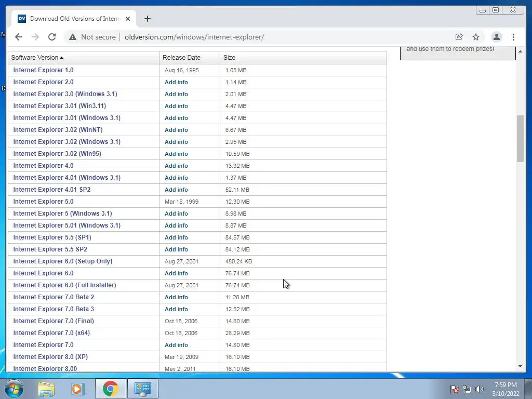Viewport: 532px width, 399px height.
Task: Click the scrollbar up arrow
Action: [x=520, y=51]
